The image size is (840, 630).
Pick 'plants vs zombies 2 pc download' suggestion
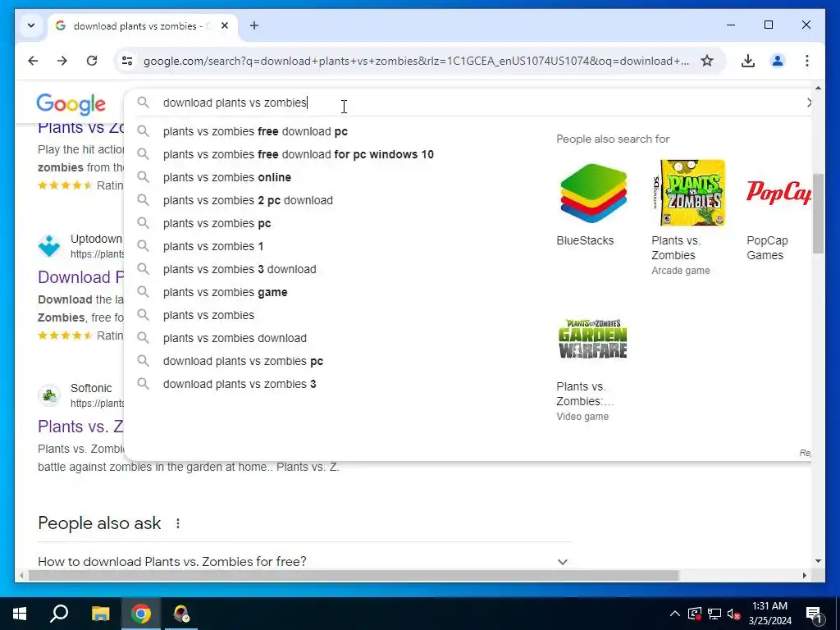248,200
